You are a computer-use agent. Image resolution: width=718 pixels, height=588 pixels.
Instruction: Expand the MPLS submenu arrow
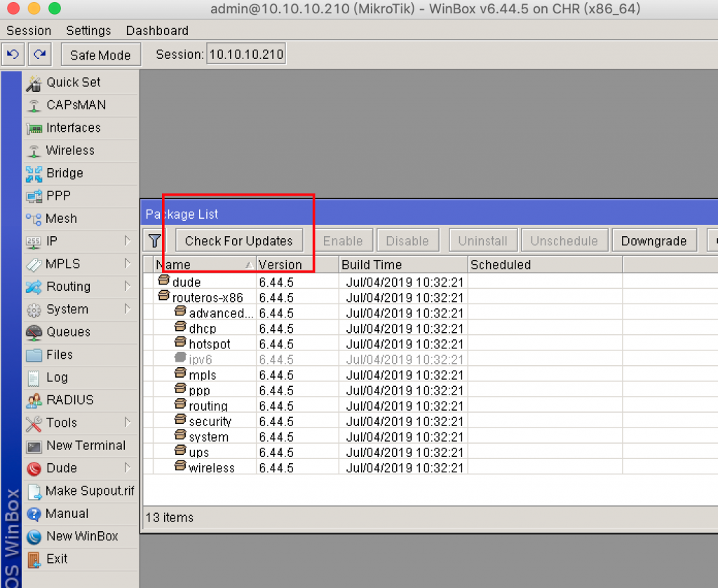point(128,264)
